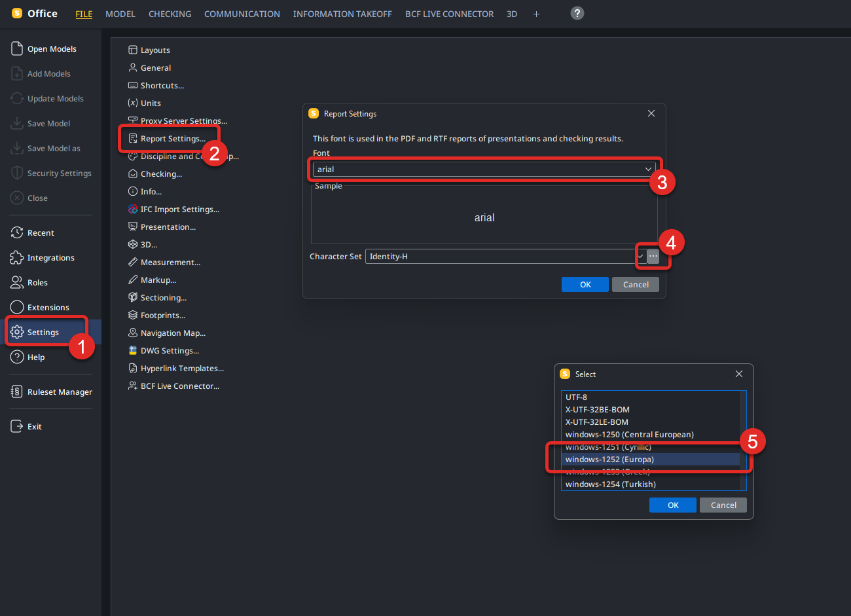851x616 pixels.
Task: Open the COMMUNICATION tab
Action: [242, 14]
